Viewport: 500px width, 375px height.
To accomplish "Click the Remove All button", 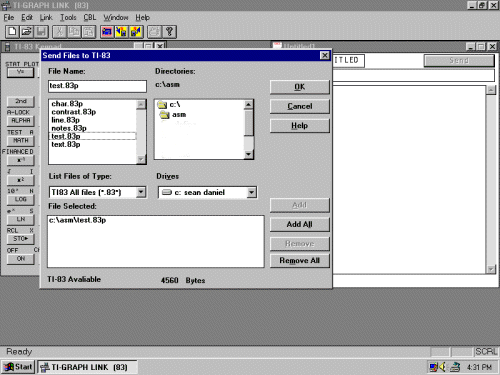I will pyautogui.click(x=299, y=260).
